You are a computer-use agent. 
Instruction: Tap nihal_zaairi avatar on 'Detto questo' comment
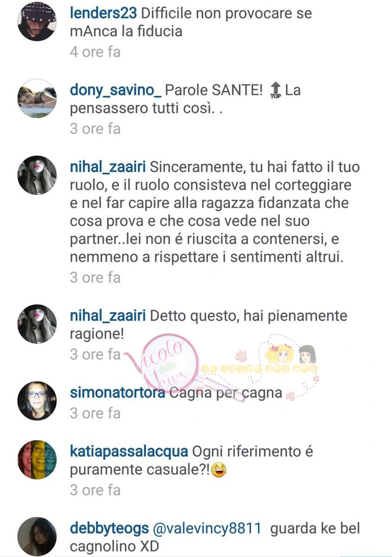pos(37,324)
